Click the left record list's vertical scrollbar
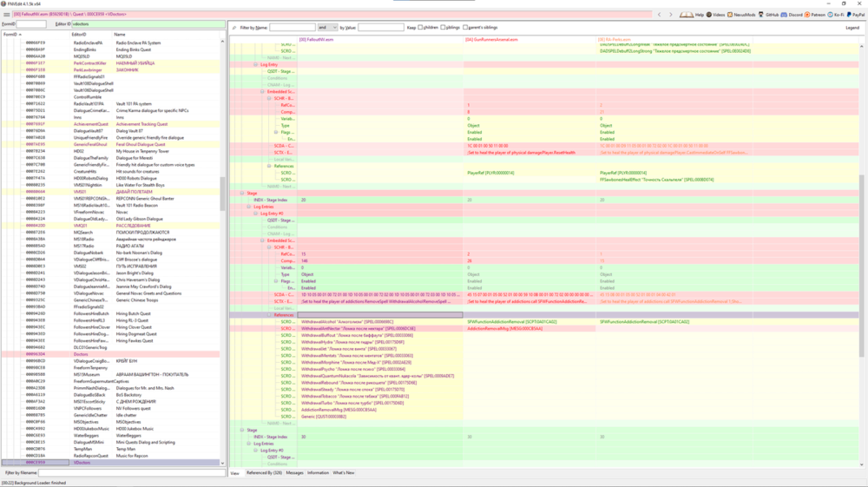The width and height of the screenshot is (868, 487). (x=222, y=194)
